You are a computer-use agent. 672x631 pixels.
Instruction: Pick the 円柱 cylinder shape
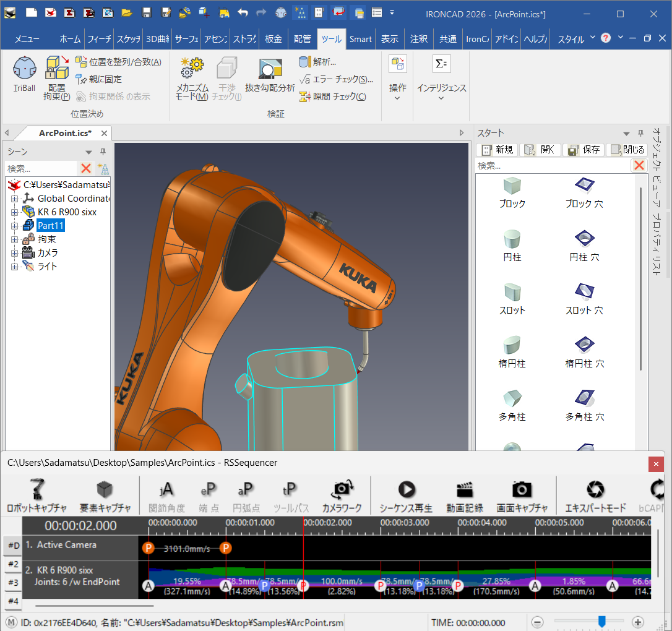click(x=512, y=246)
